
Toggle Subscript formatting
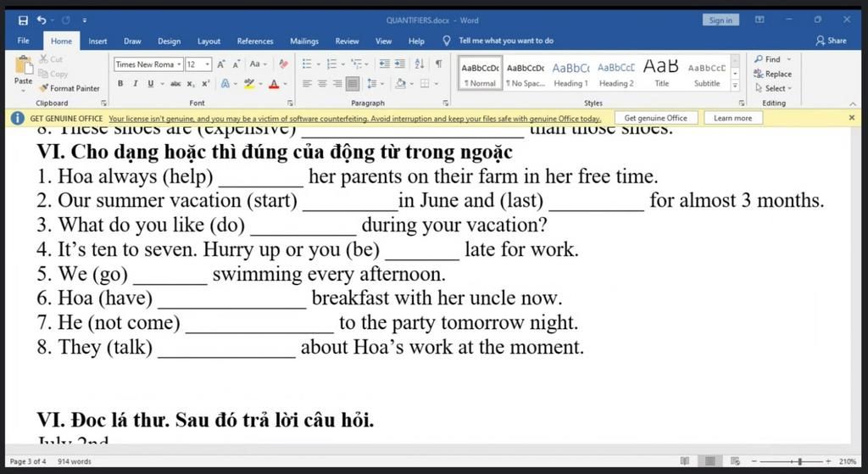pos(191,84)
